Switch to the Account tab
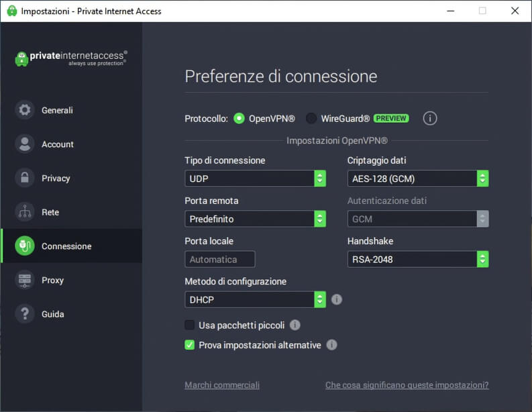 click(72, 144)
